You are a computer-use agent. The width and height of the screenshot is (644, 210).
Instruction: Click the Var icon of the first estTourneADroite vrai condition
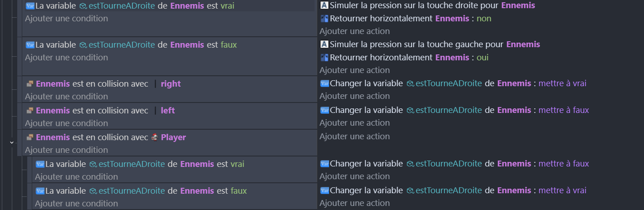[x=30, y=6]
